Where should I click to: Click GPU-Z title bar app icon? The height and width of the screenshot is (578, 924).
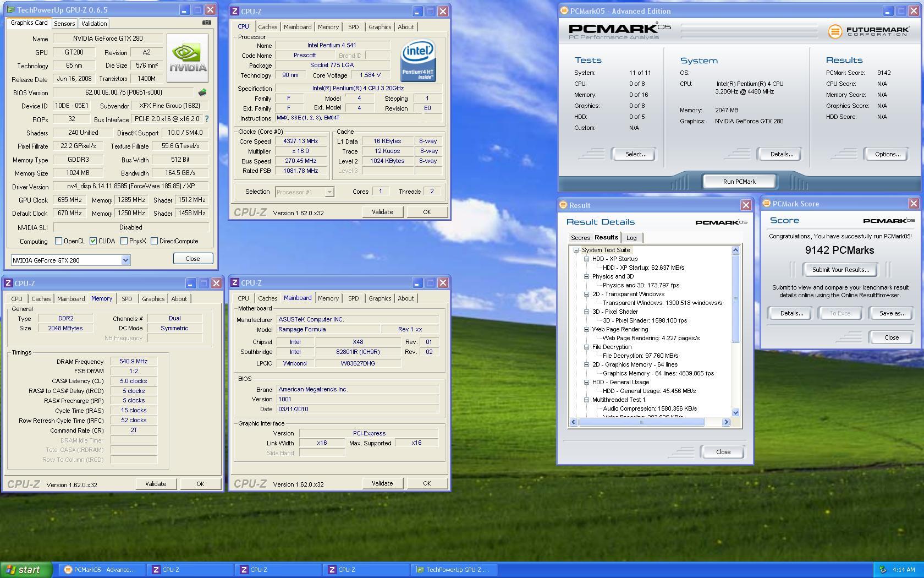pos(10,10)
